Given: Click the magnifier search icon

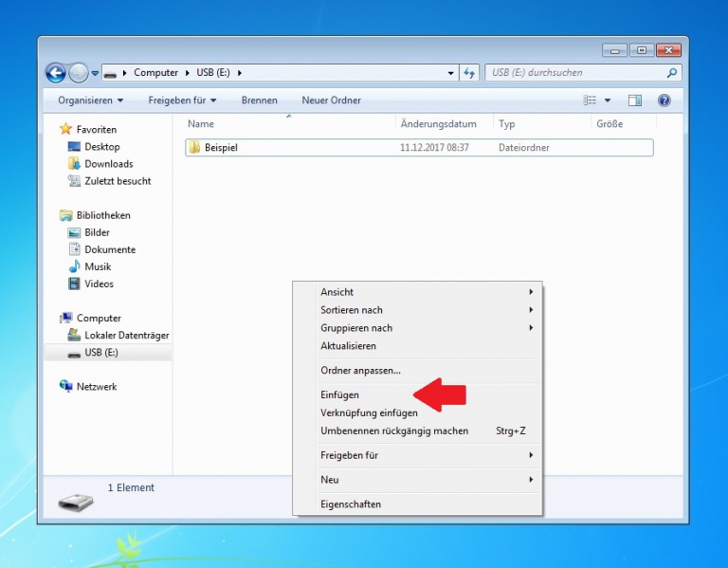Looking at the screenshot, I should click(672, 73).
